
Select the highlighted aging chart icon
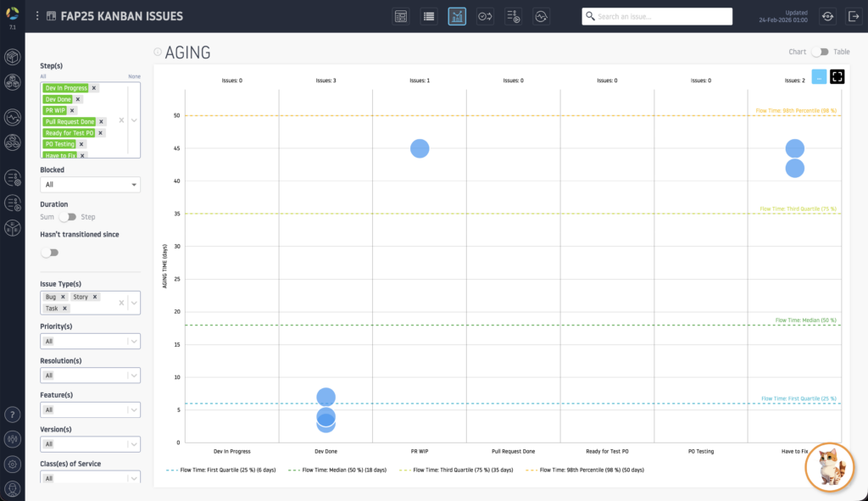pyautogui.click(x=457, y=16)
